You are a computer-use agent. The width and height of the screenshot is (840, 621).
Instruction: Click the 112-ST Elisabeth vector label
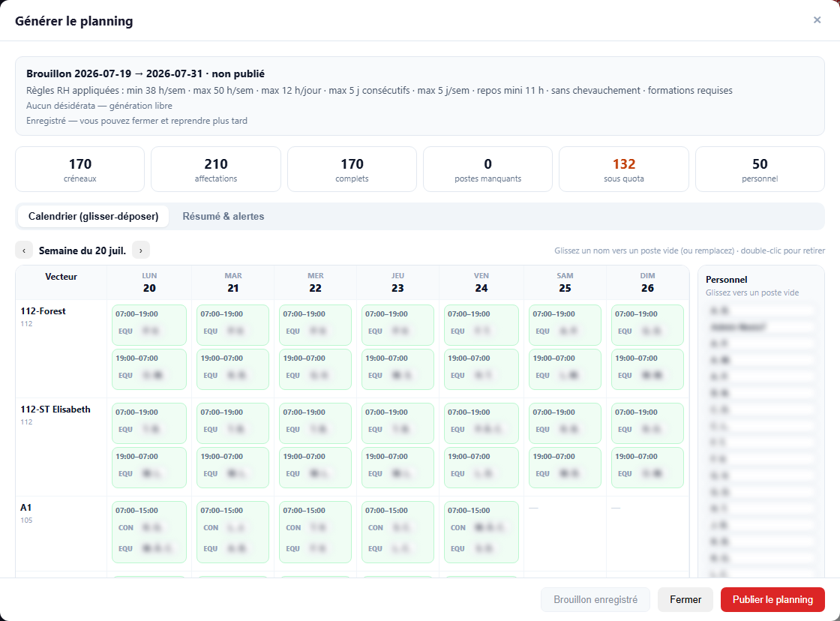55,409
